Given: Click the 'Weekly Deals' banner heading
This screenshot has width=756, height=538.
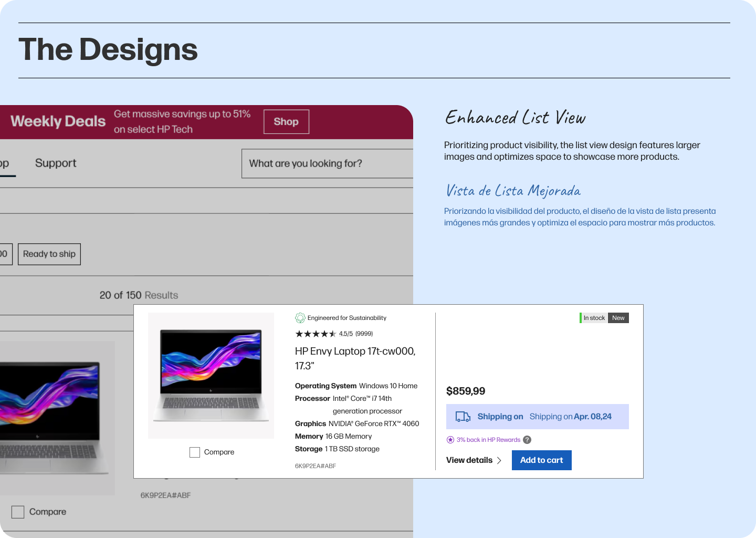Looking at the screenshot, I should coord(58,121).
